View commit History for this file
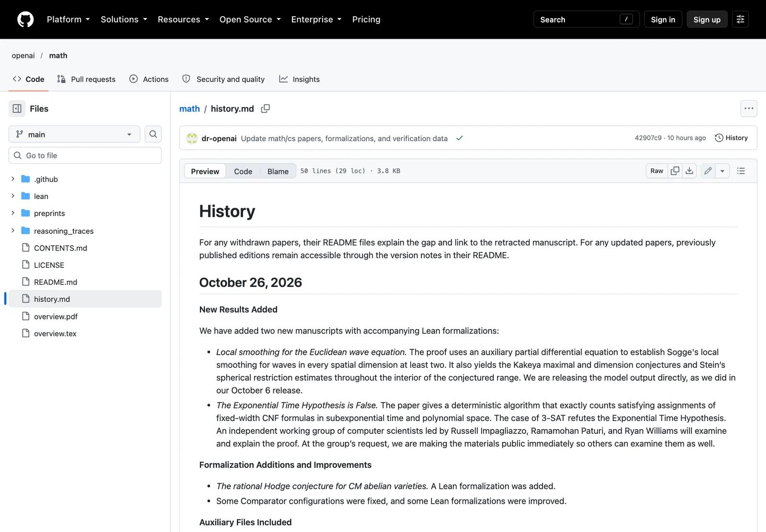The width and height of the screenshot is (766, 532). [731, 138]
